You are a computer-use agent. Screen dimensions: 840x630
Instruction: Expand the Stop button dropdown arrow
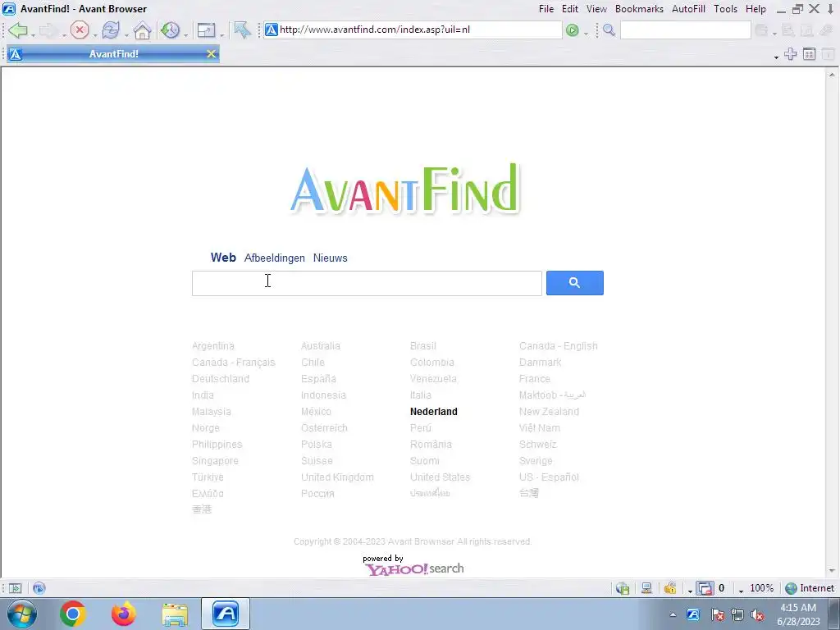coord(94,34)
